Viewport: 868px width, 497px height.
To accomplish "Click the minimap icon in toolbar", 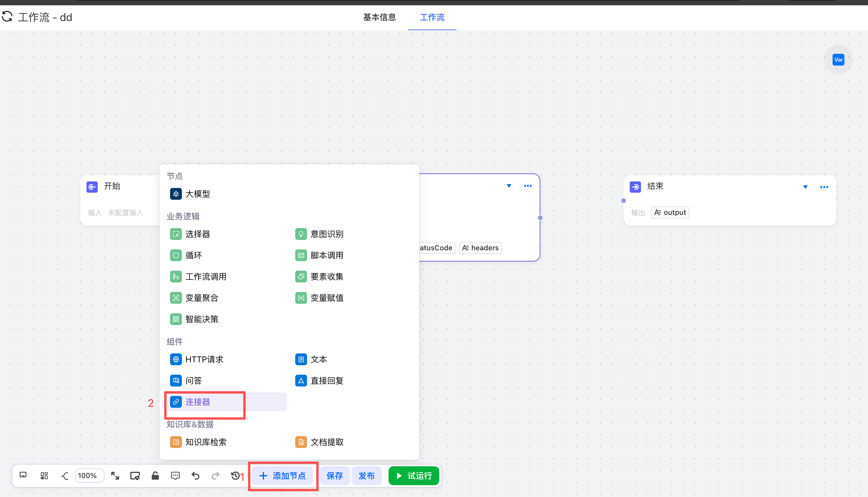I will coord(23,475).
